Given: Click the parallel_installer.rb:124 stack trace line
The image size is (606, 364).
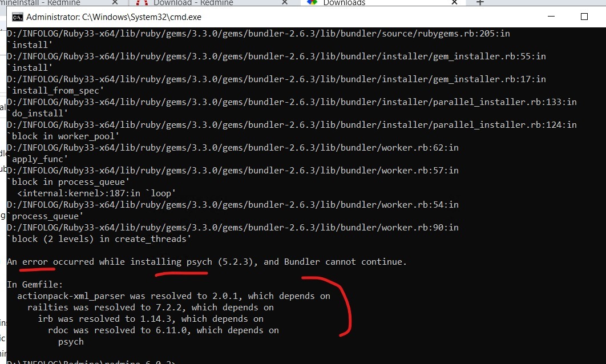Looking at the screenshot, I should 292,125.
